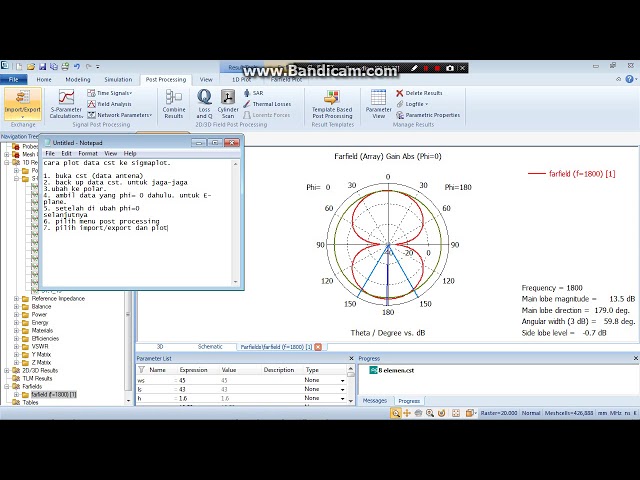This screenshot has width=640, height=480.
Task: Open Template Based Post Processing
Action: click(x=332, y=104)
